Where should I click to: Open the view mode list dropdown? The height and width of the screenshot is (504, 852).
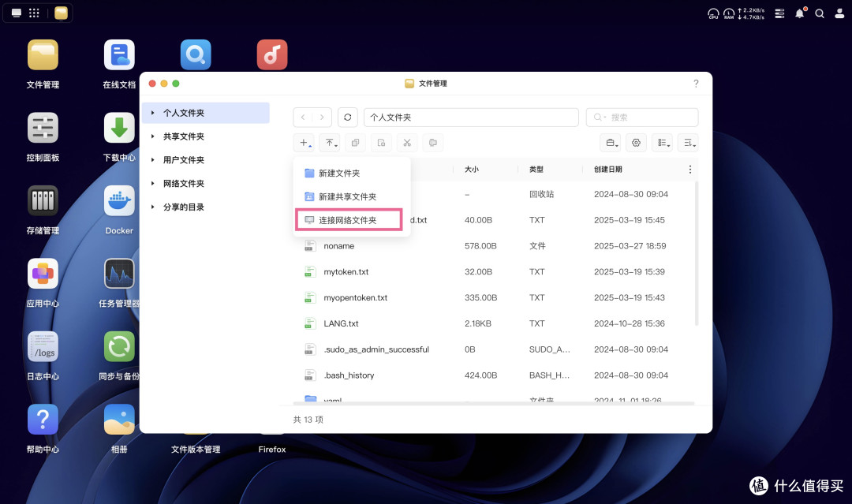[x=663, y=143]
